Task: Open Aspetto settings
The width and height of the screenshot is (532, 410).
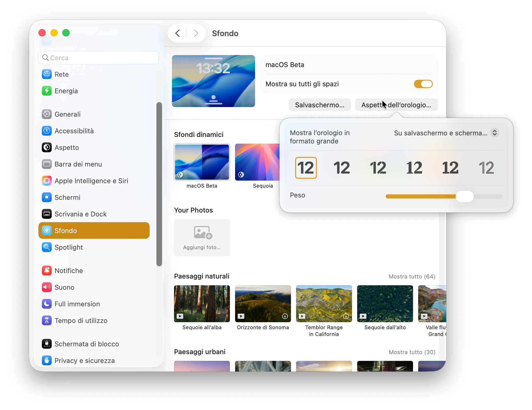Action: click(x=67, y=147)
